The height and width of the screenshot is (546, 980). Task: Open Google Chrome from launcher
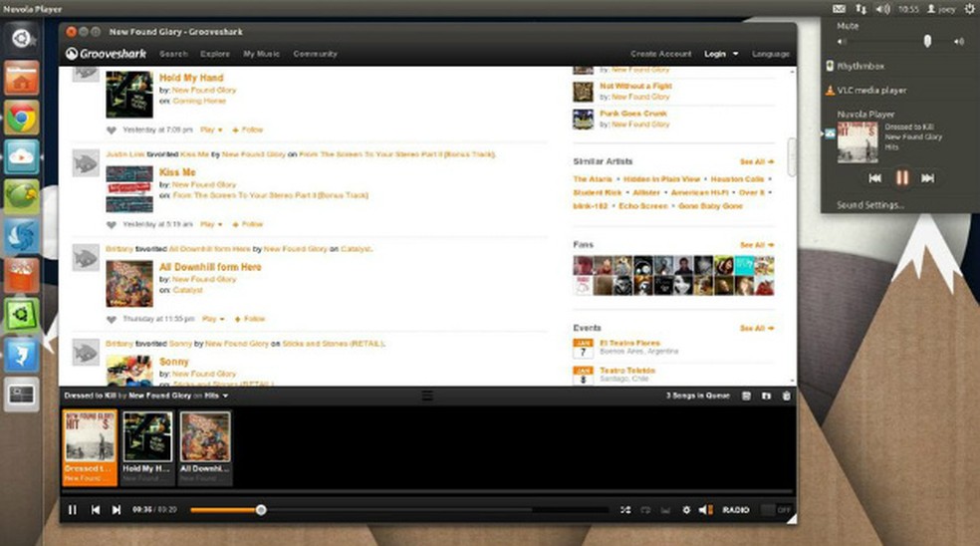tap(22, 118)
